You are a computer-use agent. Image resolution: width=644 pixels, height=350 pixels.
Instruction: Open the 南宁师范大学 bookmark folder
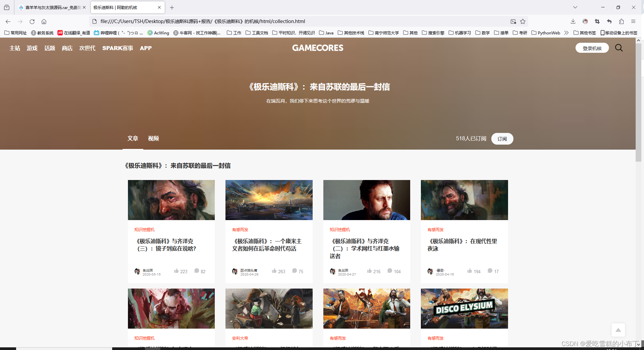(x=383, y=33)
